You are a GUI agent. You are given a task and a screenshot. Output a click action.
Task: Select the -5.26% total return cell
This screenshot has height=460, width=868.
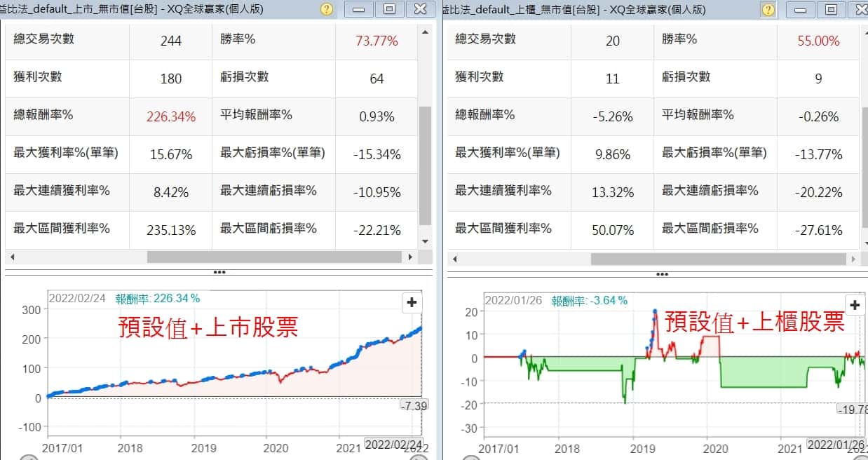pyautogui.click(x=612, y=116)
